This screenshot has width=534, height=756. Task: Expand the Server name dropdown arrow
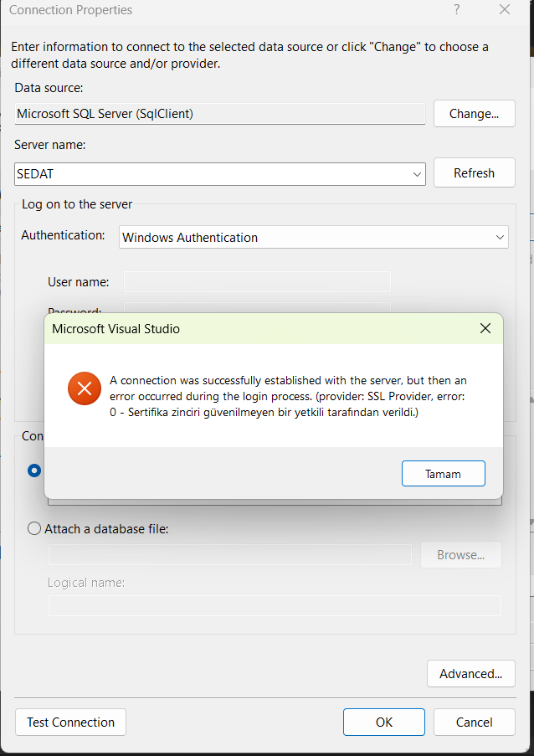[x=418, y=174]
